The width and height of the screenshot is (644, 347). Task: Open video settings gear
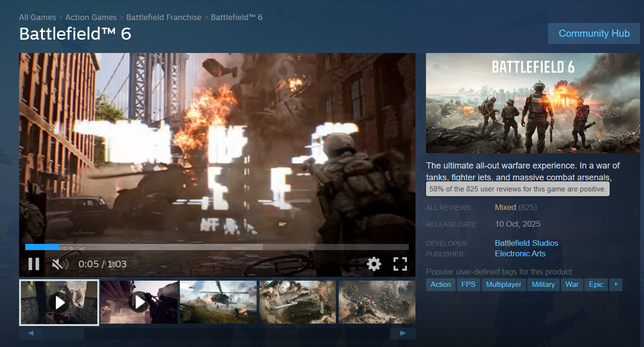pyautogui.click(x=374, y=264)
